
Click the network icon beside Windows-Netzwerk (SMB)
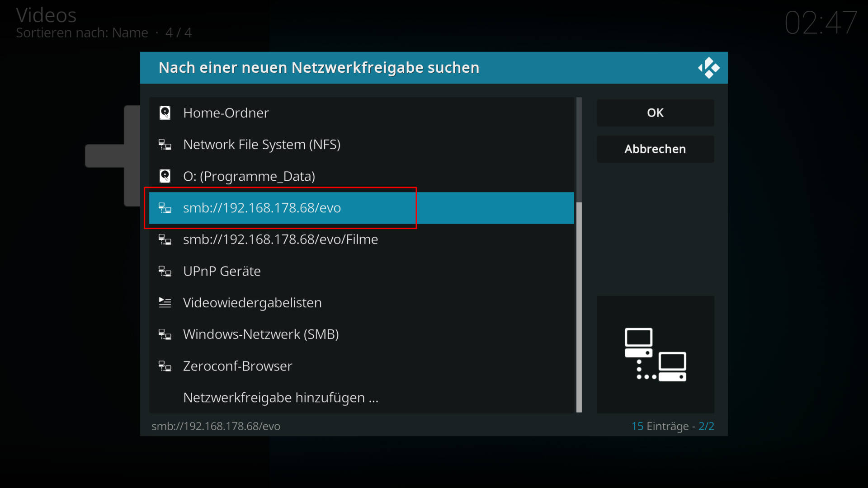point(165,335)
